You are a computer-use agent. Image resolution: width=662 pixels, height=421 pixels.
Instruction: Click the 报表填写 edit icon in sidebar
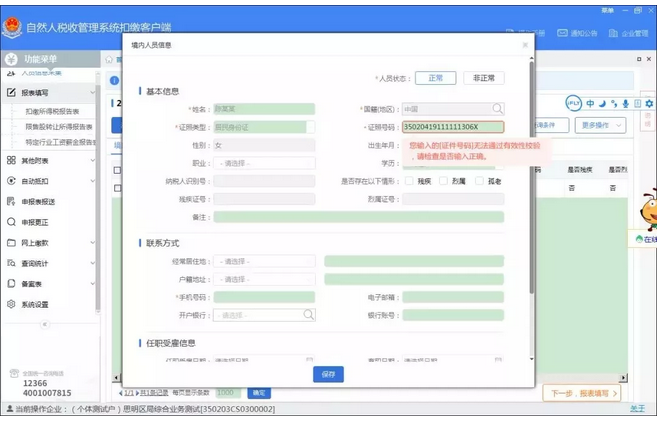point(11,92)
